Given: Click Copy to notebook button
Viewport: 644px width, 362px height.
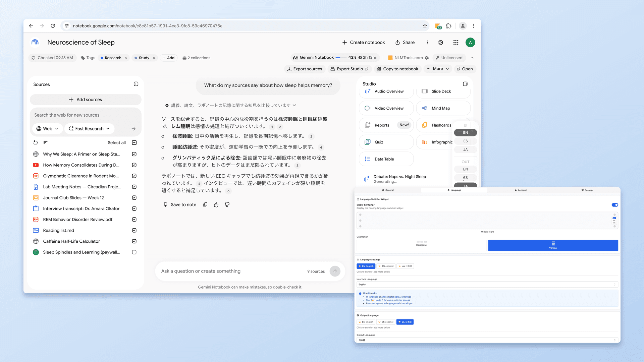Looking at the screenshot, I should 397,69.
